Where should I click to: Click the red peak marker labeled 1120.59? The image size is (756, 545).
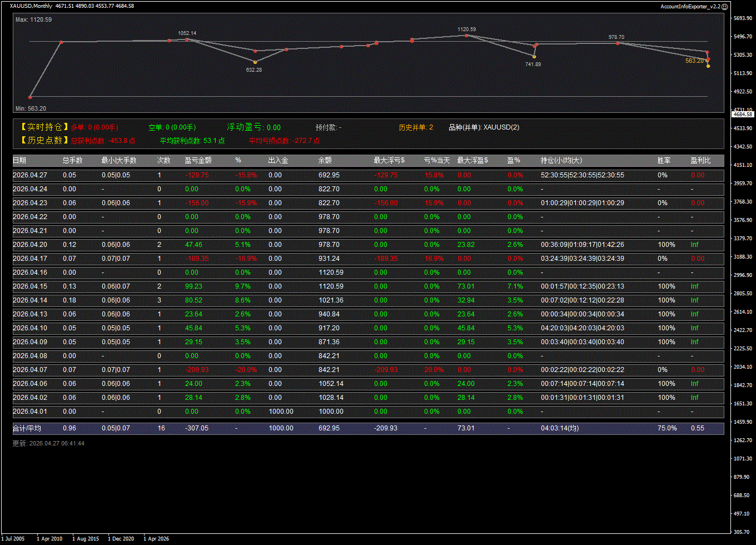pos(466,35)
